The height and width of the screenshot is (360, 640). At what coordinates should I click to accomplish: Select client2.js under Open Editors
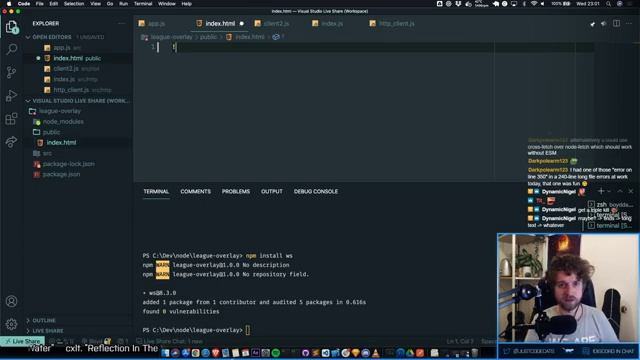(66, 69)
